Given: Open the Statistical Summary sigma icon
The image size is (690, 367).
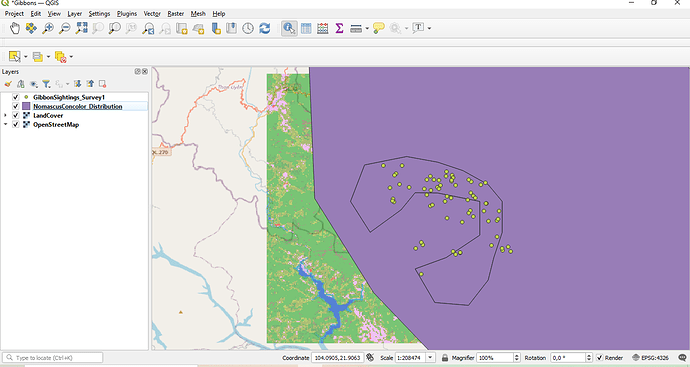Looking at the screenshot, I should tap(339, 29).
